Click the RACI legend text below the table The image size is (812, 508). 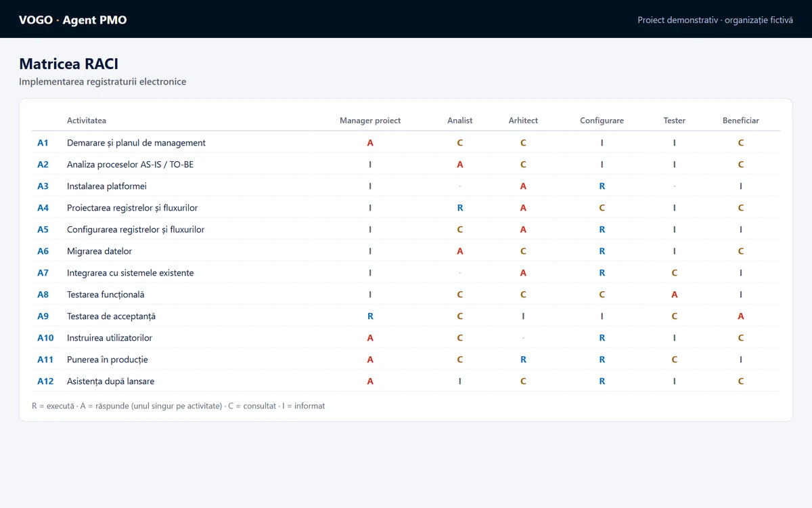point(179,406)
